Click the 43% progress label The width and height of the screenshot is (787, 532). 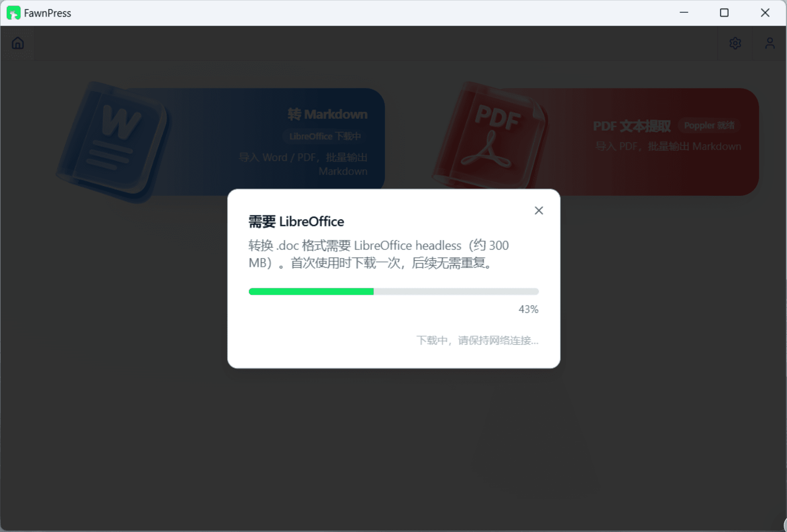(528, 309)
